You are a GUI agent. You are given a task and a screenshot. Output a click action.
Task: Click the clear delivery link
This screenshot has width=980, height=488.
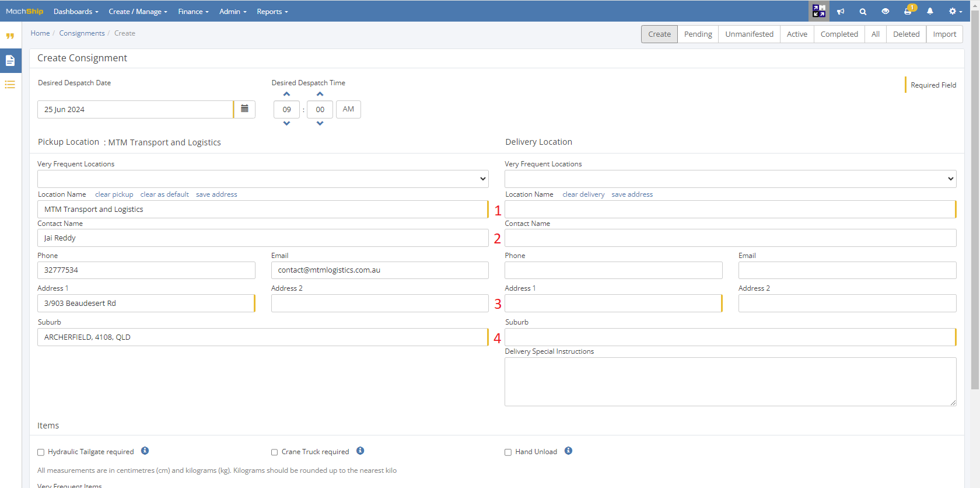583,194
